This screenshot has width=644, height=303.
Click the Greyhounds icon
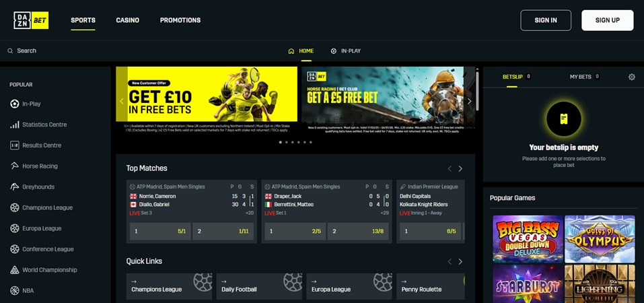coord(15,187)
